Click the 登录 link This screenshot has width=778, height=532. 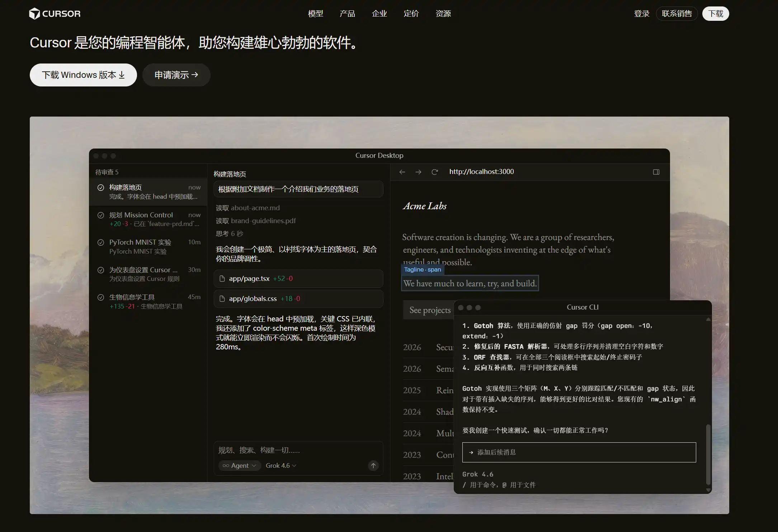coord(642,14)
